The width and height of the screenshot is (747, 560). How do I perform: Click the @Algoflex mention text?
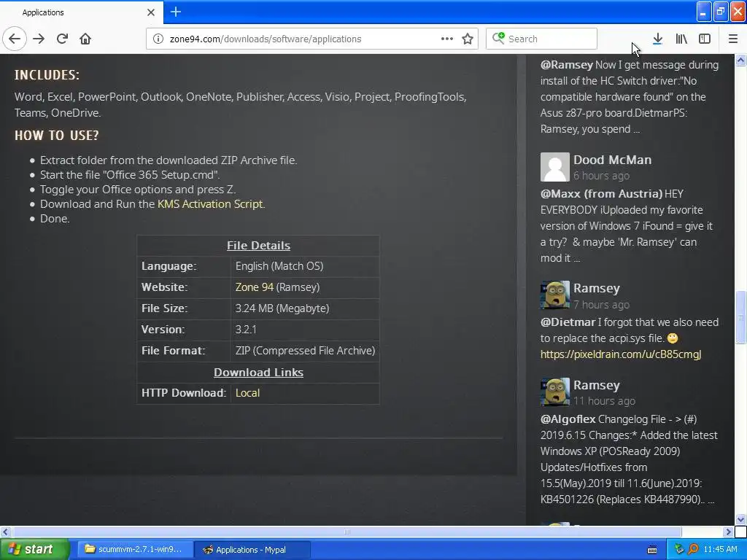click(x=568, y=419)
